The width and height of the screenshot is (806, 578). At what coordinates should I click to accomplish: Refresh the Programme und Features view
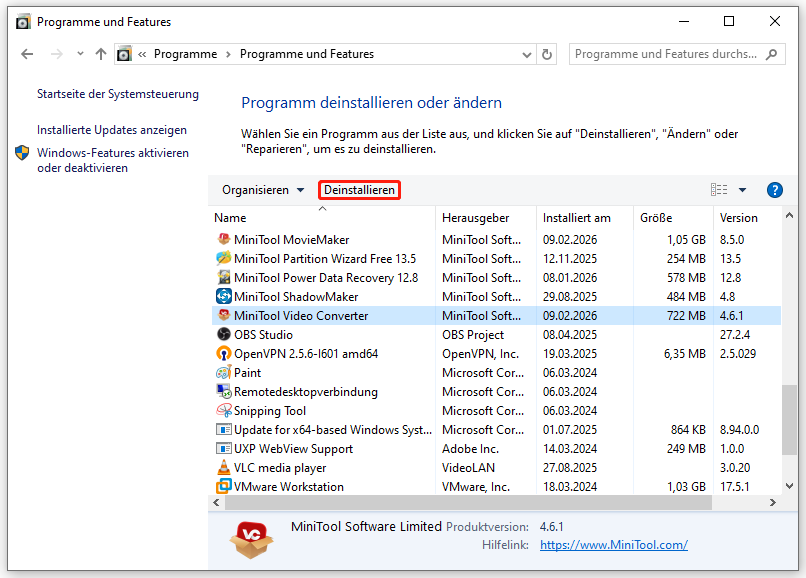pyautogui.click(x=547, y=54)
